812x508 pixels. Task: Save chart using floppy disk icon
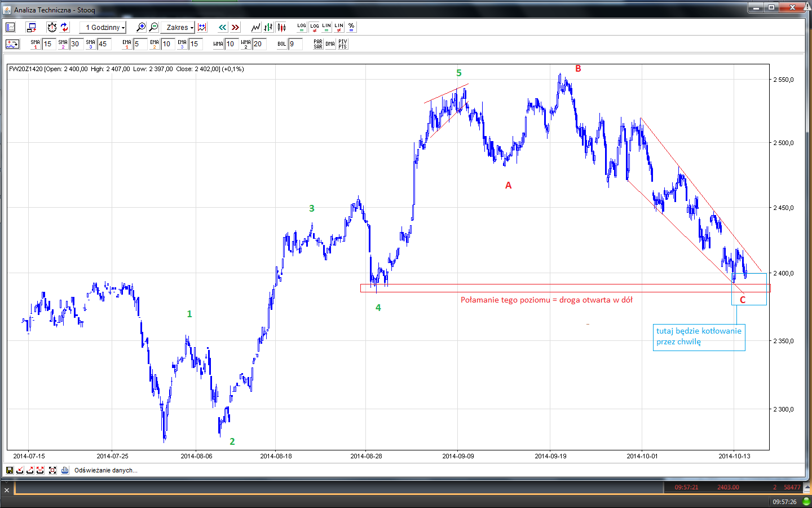10,470
